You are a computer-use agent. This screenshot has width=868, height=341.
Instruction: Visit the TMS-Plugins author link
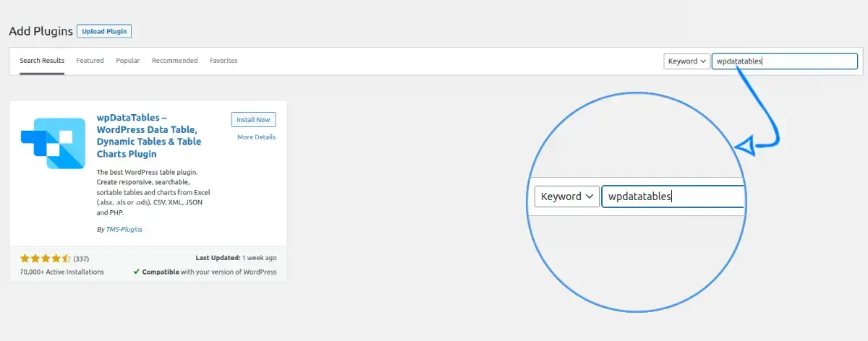124,230
